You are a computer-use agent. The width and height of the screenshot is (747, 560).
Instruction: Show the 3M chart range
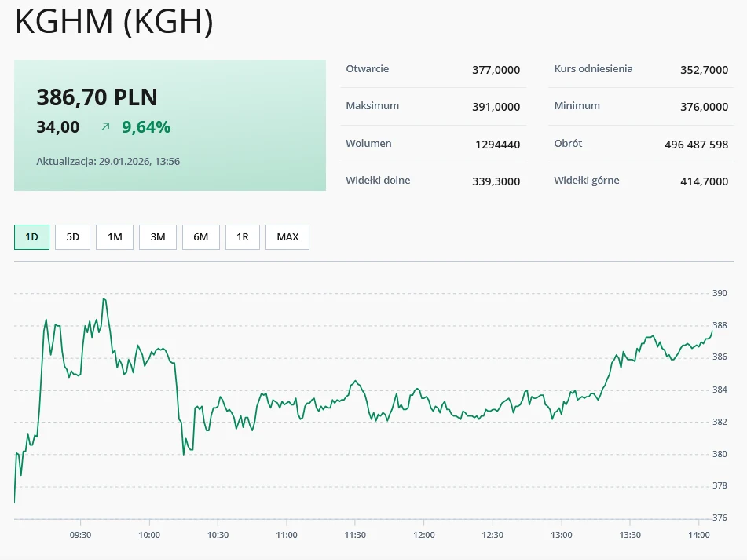point(158,237)
